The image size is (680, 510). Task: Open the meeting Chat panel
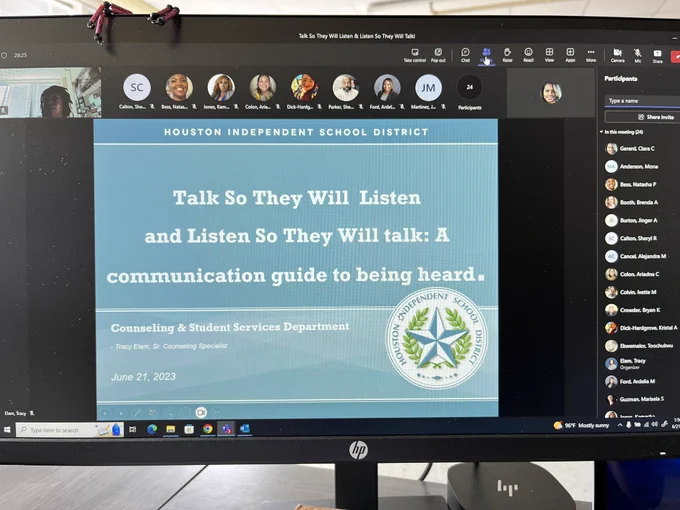(465, 56)
